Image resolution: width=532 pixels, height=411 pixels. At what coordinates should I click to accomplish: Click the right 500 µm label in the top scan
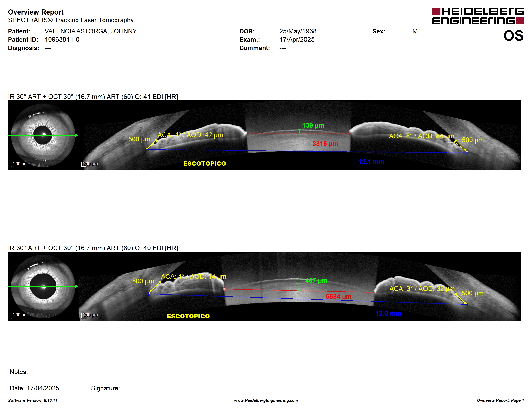point(473,140)
